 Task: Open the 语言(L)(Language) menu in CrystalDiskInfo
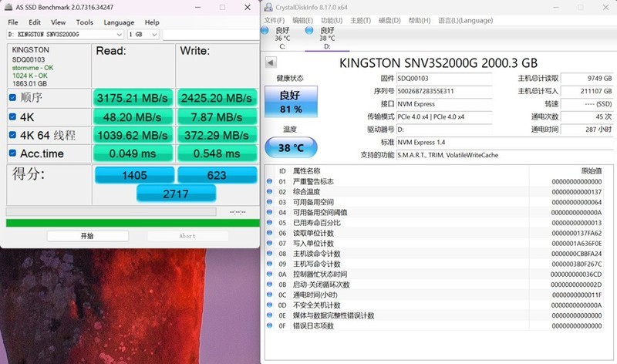coord(466,21)
